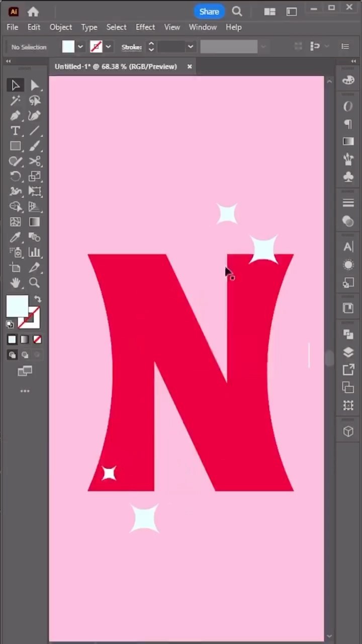This screenshot has width=362, height=644.
Task: Select the Hand tool
Action: click(x=15, y=283)
